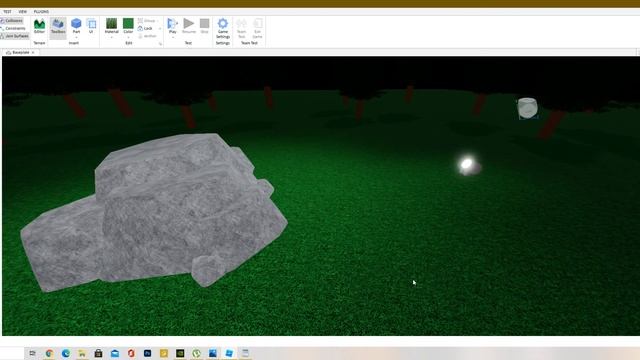Switch to Roblox Studio taskbar icon
This screenshot has width=640, height=360.
click(229, 353)
